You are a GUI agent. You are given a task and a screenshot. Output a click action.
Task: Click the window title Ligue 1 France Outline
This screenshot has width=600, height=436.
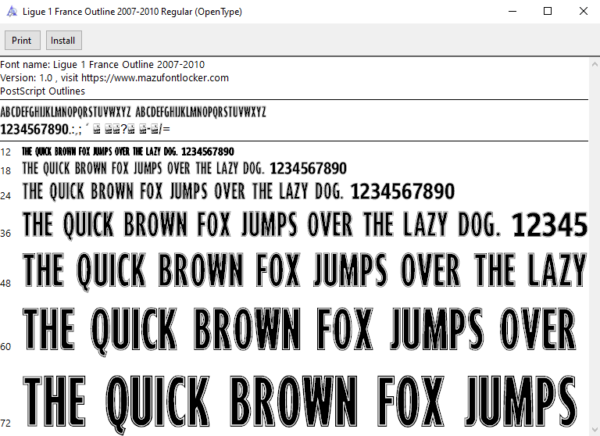coord(132,11)
